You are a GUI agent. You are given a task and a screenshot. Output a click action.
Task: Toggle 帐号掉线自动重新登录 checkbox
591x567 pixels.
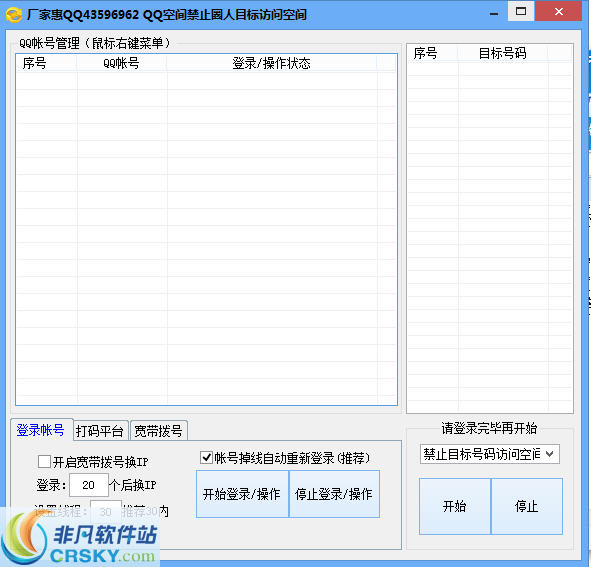pyautogui.click(x=207, y=458)
